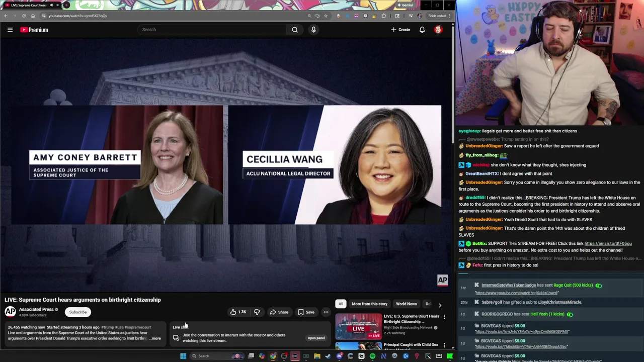This screenshot has width=644, height=362.
Task: Click the #supremecourt hashtag
Action: (x=137, y=327)
